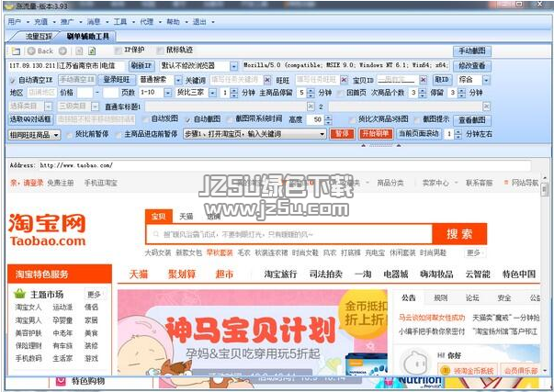
Task: Click the 选取QQ对话框 button
Action: 30,119
